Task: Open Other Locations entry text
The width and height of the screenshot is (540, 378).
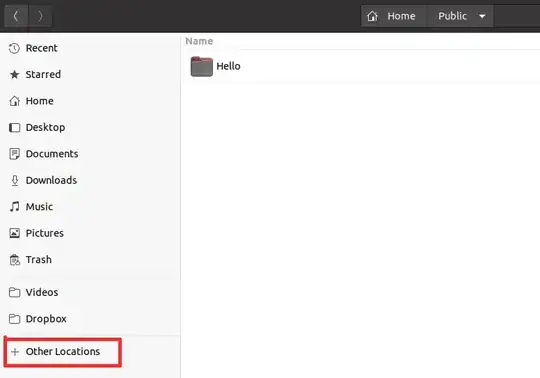Action: coord(63,351)
